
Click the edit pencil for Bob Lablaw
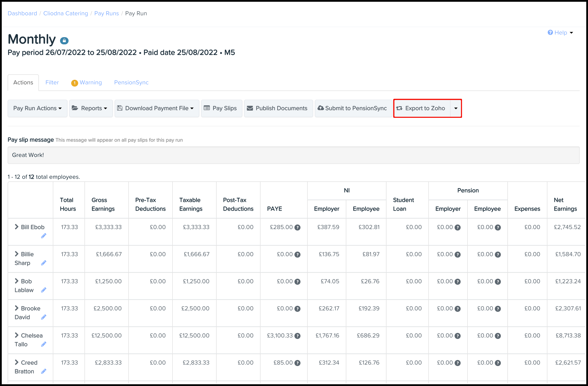(43, 290)
